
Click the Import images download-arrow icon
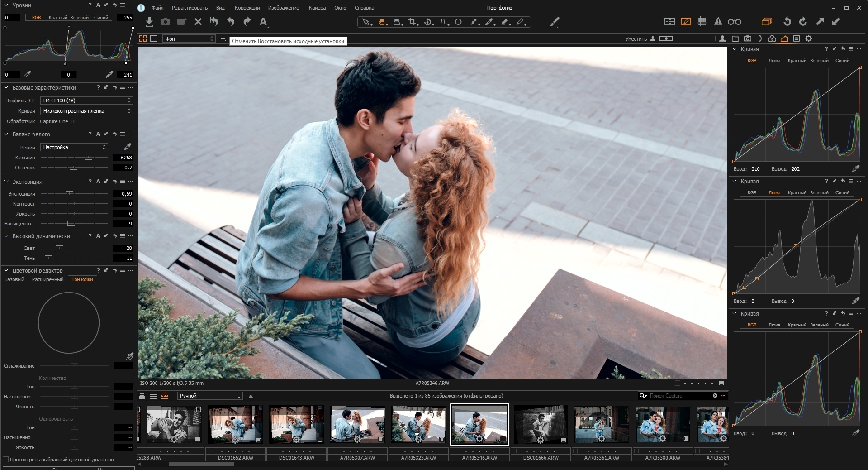point(149,22)
